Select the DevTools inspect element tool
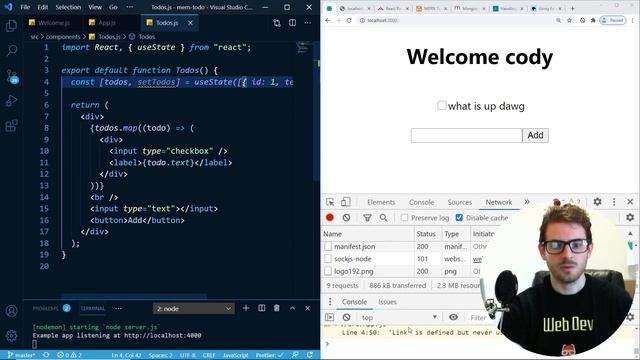 (330, 202)
